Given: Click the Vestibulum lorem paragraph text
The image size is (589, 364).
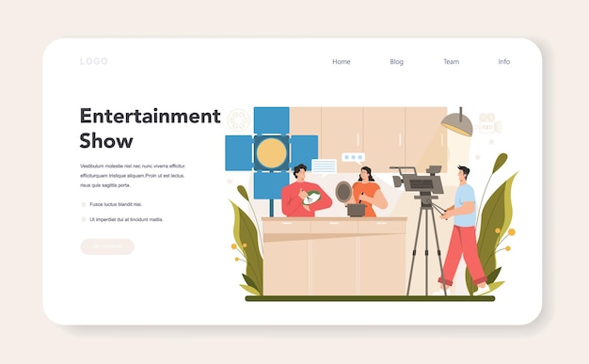Looking at the screenshot, I should point(133,176).
